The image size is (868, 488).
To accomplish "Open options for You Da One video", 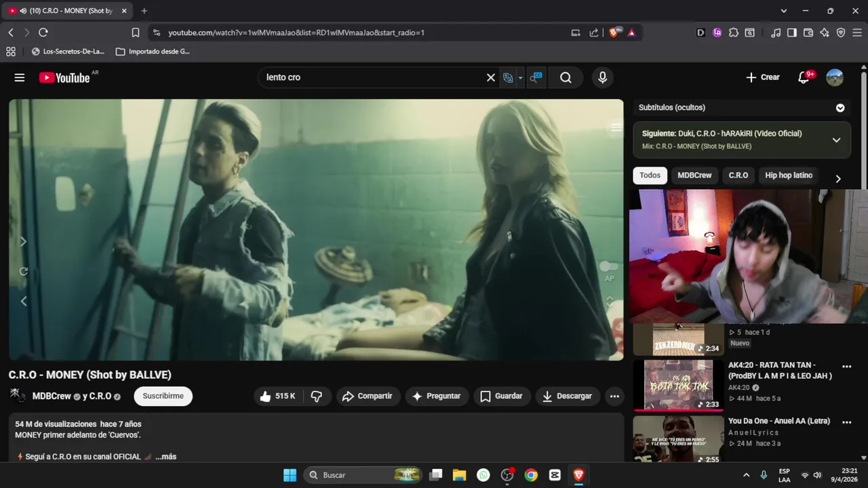I will point(846,422).
